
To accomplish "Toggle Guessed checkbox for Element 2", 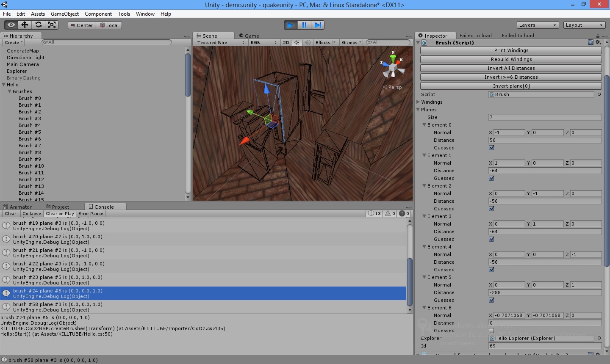I will coord(491,209).
